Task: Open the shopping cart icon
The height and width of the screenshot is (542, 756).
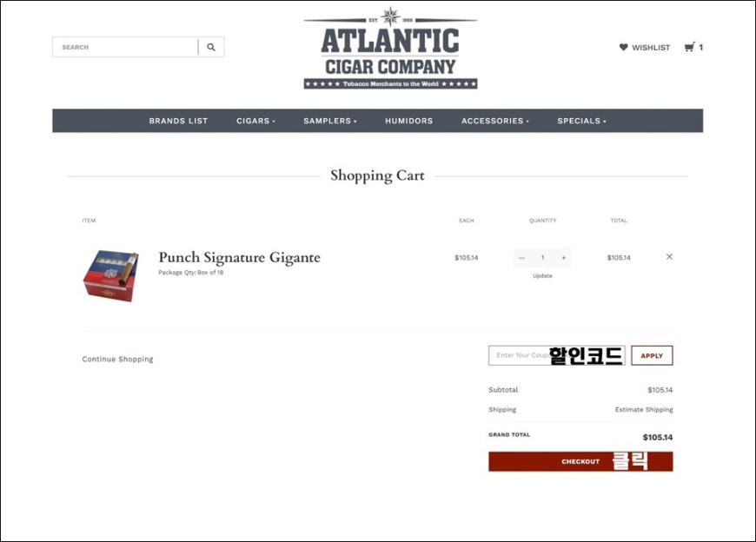Action: [x=693, y=47]
